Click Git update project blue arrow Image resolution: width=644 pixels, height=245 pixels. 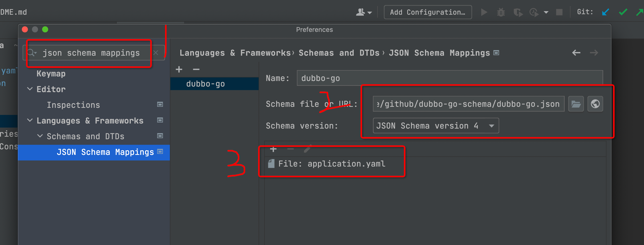tap(605, 12)
